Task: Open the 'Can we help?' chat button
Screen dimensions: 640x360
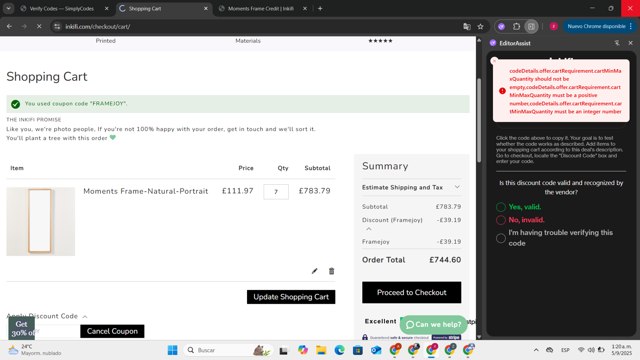Action: (x=433, y=324)
